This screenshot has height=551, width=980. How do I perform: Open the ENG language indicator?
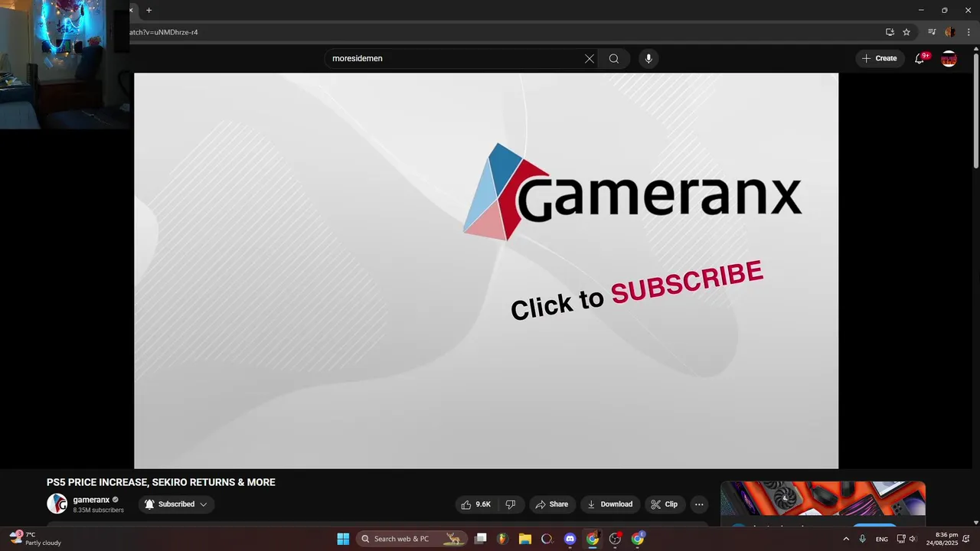click(x=882, y=539)
